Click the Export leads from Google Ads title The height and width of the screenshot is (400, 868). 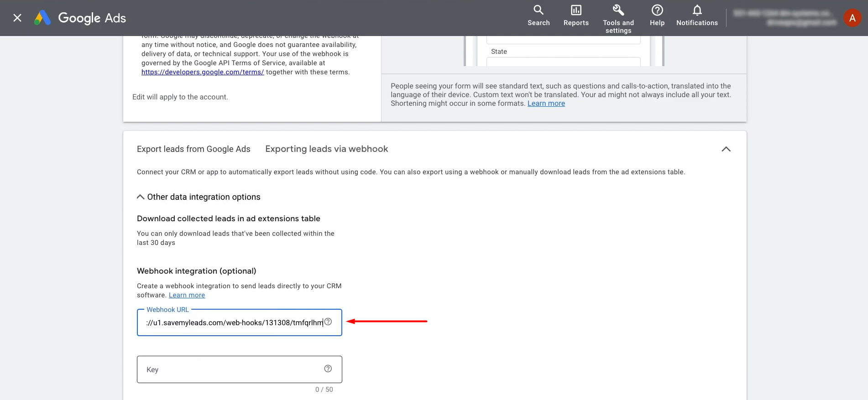(193, 149)
